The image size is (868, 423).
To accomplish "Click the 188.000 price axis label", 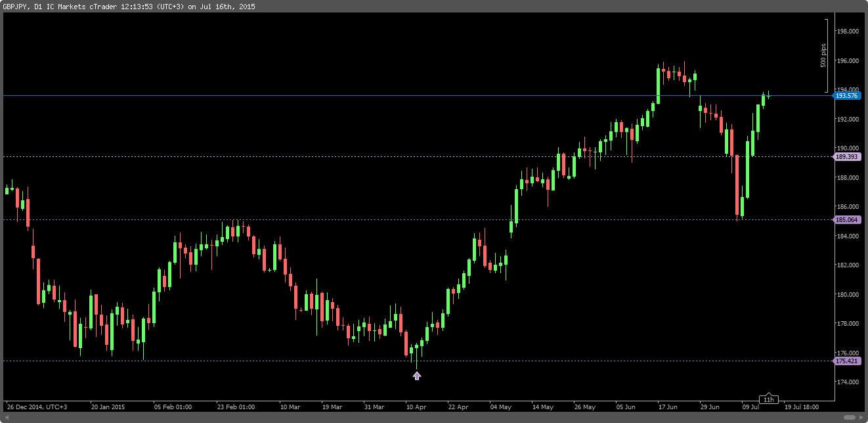I will 847,177.
